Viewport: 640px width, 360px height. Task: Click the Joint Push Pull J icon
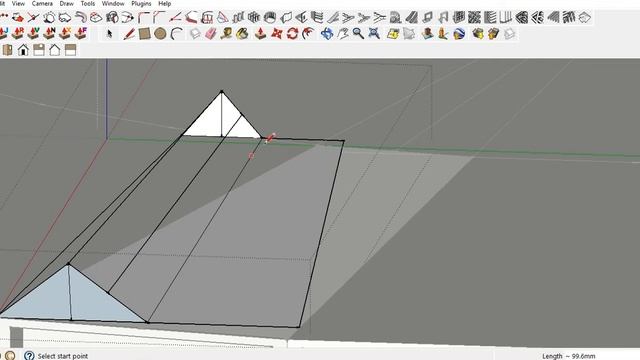tap(4, 33)
